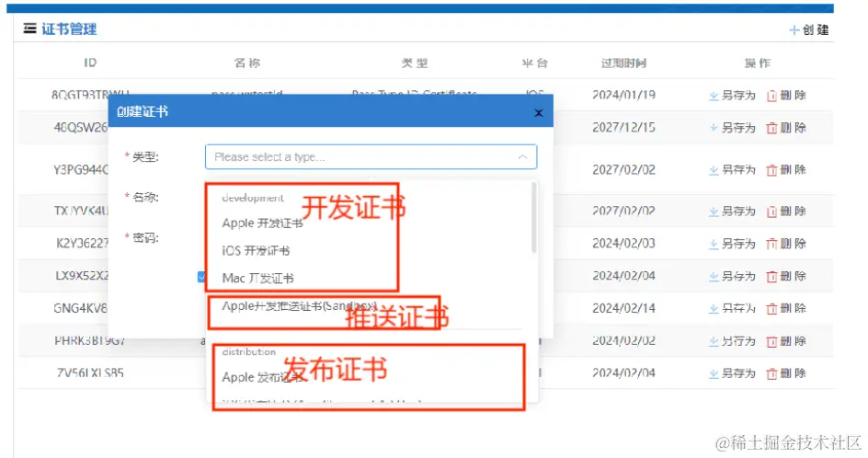Select Apple 发布证书 option

[x=262, y=377]
